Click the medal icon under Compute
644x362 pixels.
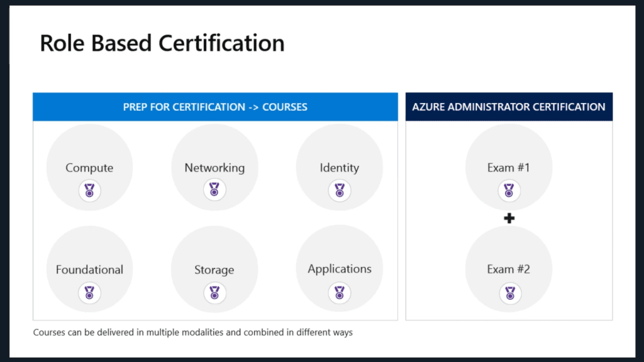pos(89,190)
